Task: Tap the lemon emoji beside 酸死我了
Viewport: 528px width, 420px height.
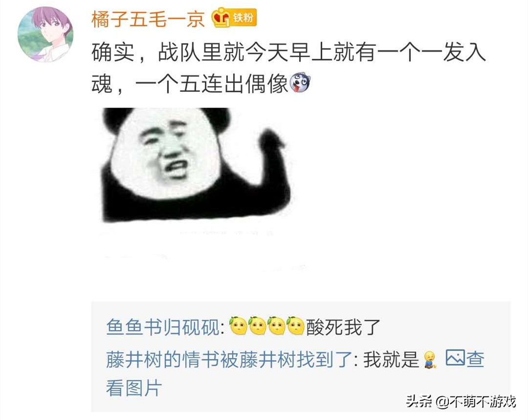Action: click(x=296, y=326)
